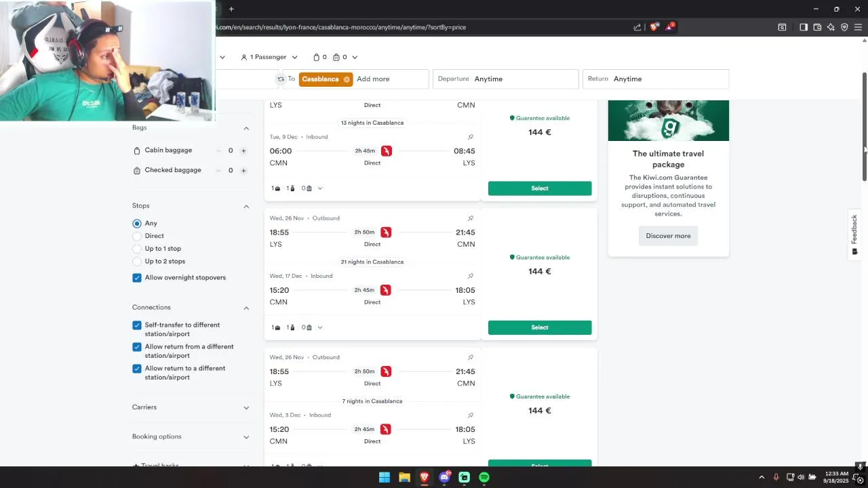Viewport: 868px width, 488px height.
Task: Click airline logo on 06:00 CMN flight
Action: pyautogui.click(x=386, y=151)
